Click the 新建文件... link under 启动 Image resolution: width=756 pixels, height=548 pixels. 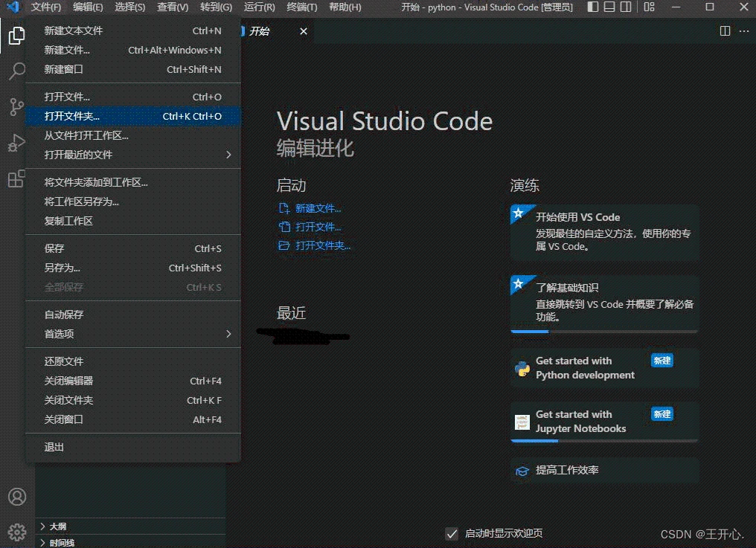[318, 208]
